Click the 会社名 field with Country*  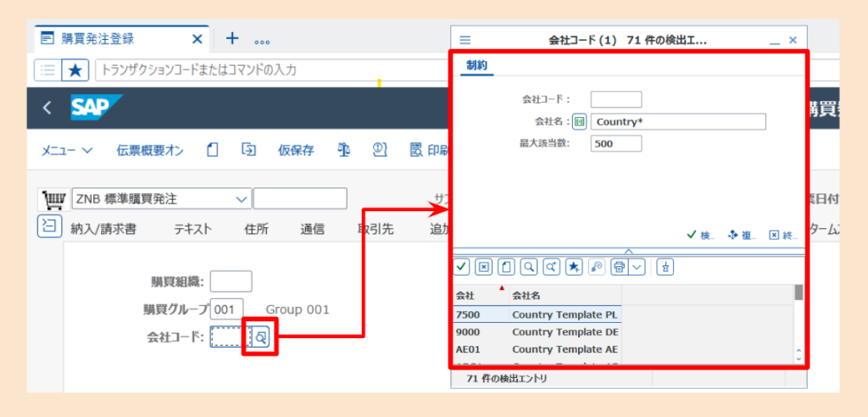coord(678,122)
